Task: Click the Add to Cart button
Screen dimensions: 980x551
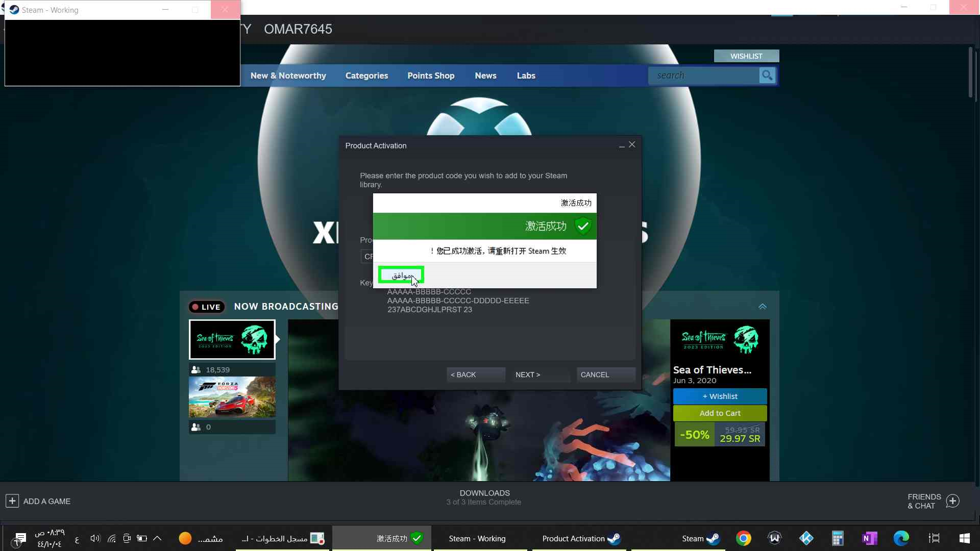Action: click(719, 413)
